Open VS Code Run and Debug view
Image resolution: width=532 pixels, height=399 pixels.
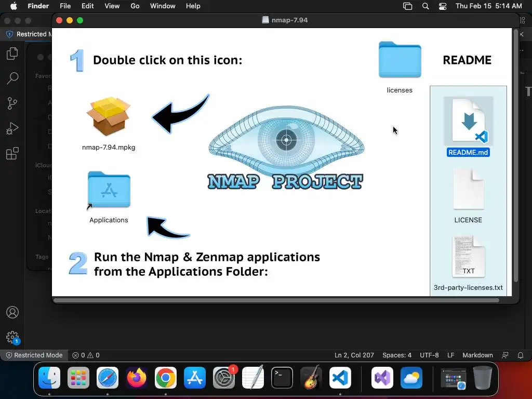coord(12,128)
